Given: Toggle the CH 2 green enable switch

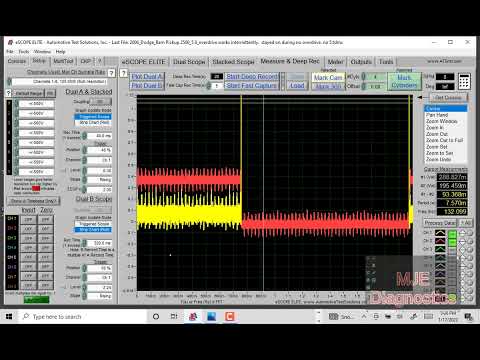Looking at the screenshot, I should (x=452, y=241).
